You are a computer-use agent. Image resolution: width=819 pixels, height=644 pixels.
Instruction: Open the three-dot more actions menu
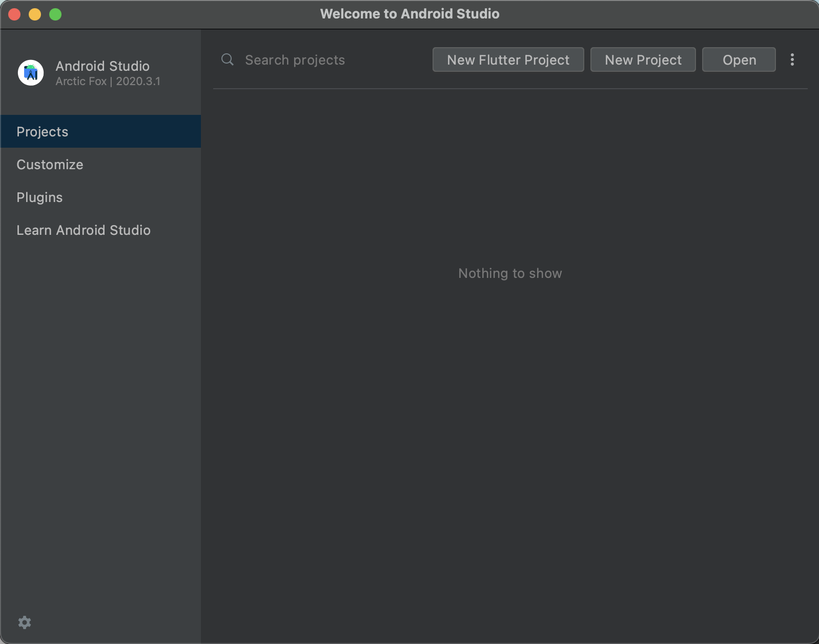coord(792,59)
